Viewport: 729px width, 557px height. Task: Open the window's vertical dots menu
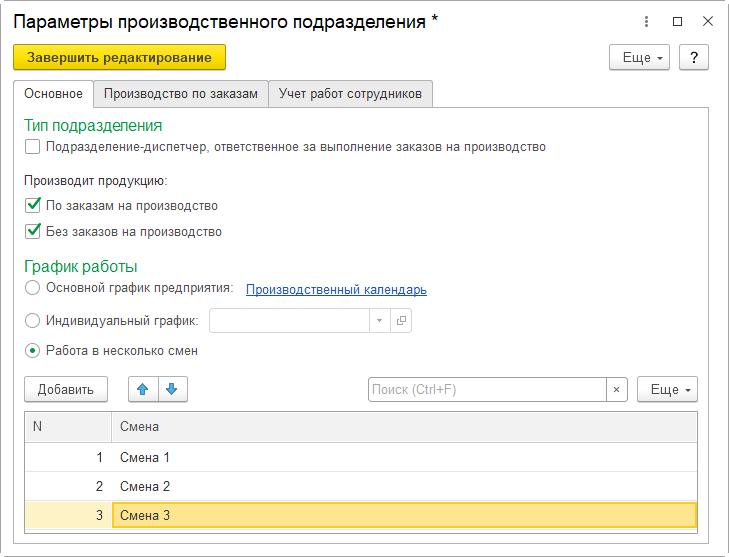649,21
